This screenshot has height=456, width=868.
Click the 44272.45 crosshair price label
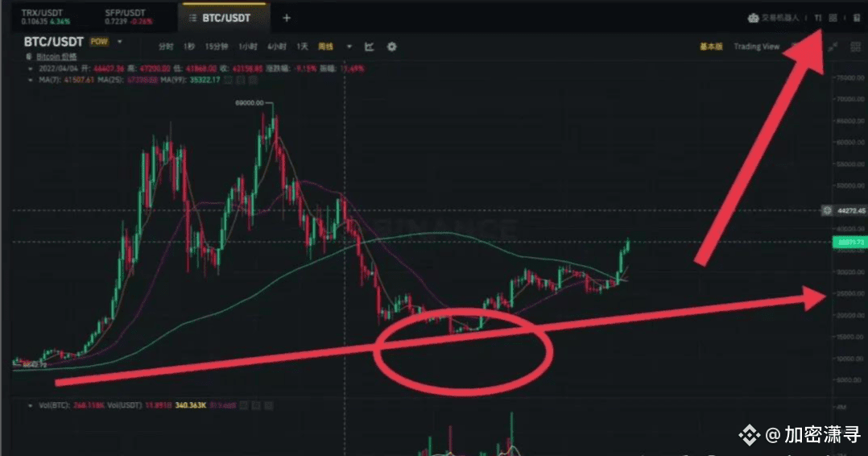851,210
